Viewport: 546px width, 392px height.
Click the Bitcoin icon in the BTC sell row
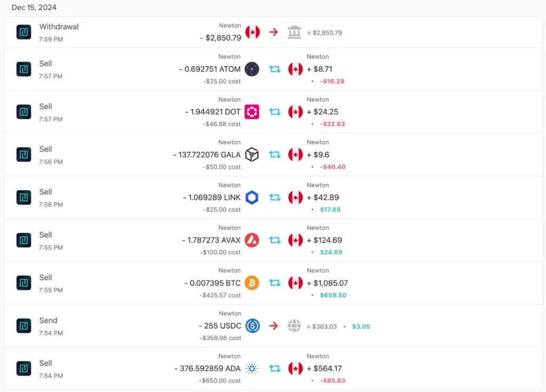click(x=252, y=283)
